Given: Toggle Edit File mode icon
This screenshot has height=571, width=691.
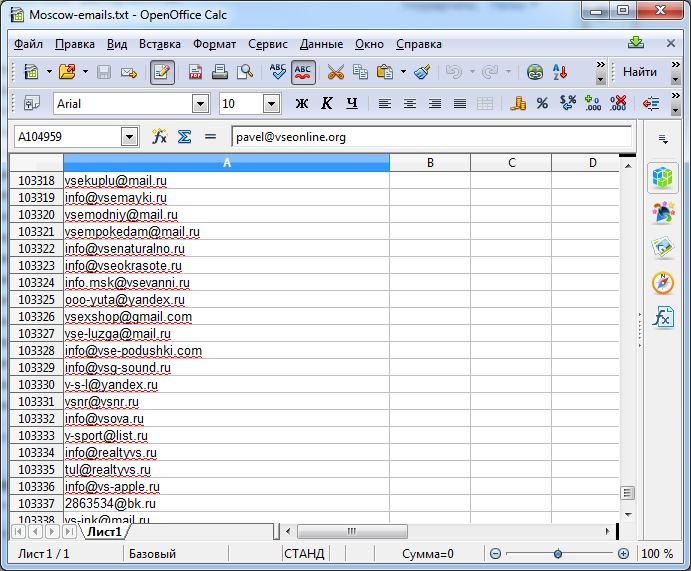Looking at the screenshot, I should (162, 72).
